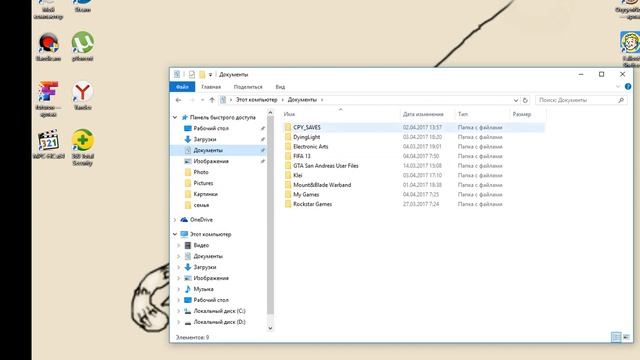
Task: Switch to details view icon in status bar
Action: click(x=616, y=337)
